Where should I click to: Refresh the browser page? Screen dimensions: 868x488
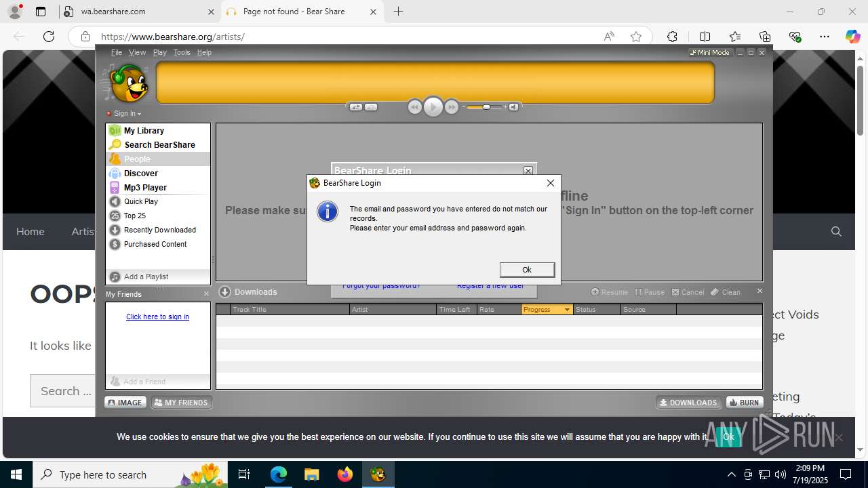point(49,37)
